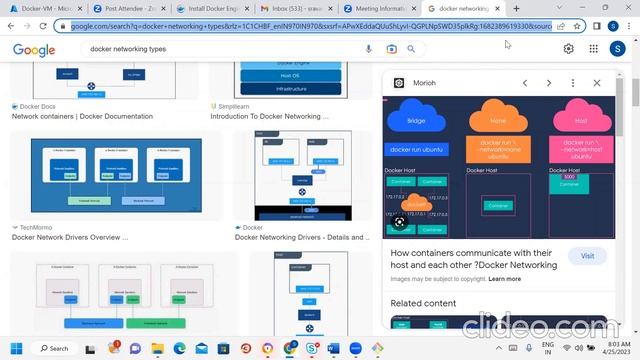
Task: Switch to the Docker-VM Microsoft tab
Action: (46, 9)
